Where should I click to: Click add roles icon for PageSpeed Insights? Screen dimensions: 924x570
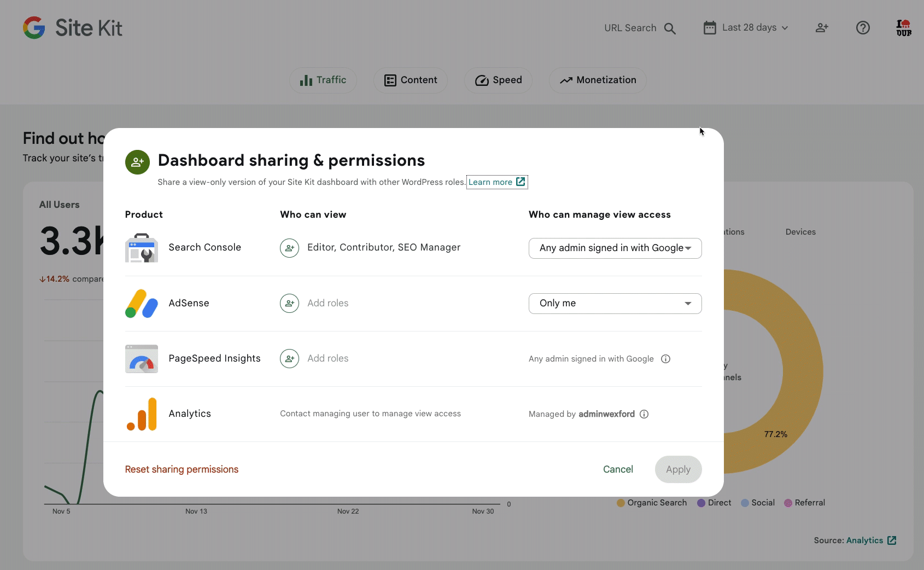(289, 358)
